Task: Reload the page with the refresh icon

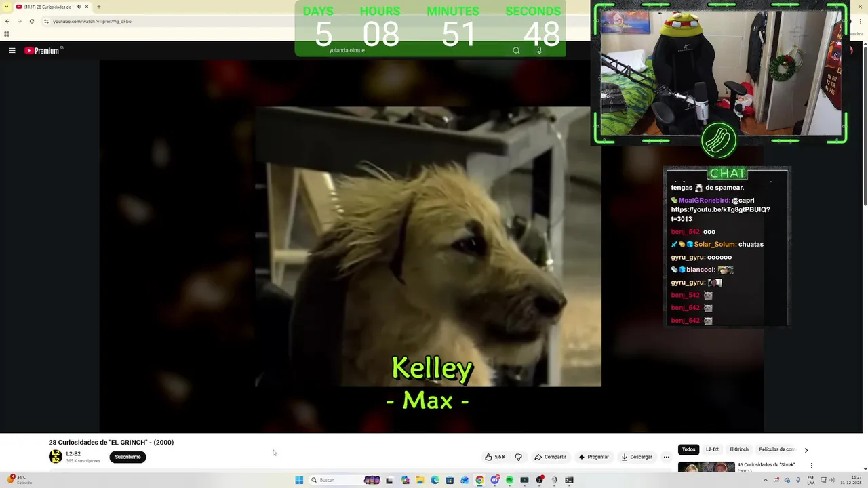Action: 31,21
